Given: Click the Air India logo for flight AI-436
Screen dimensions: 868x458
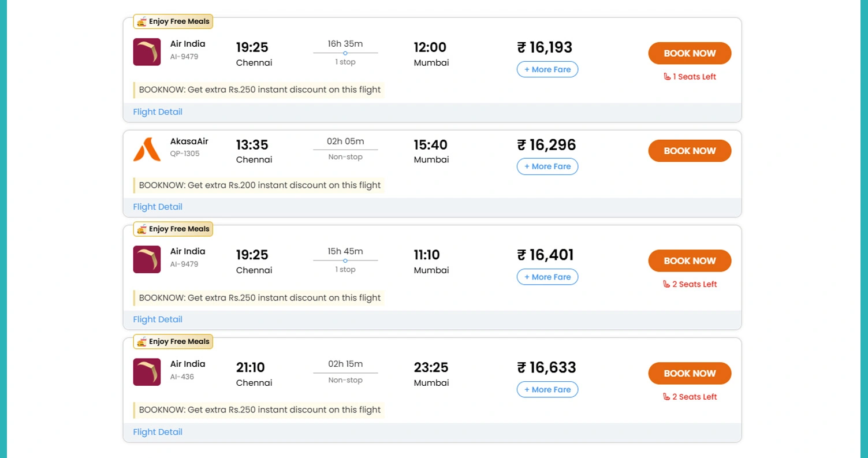Looking at the screenshot, I should 146,372.
